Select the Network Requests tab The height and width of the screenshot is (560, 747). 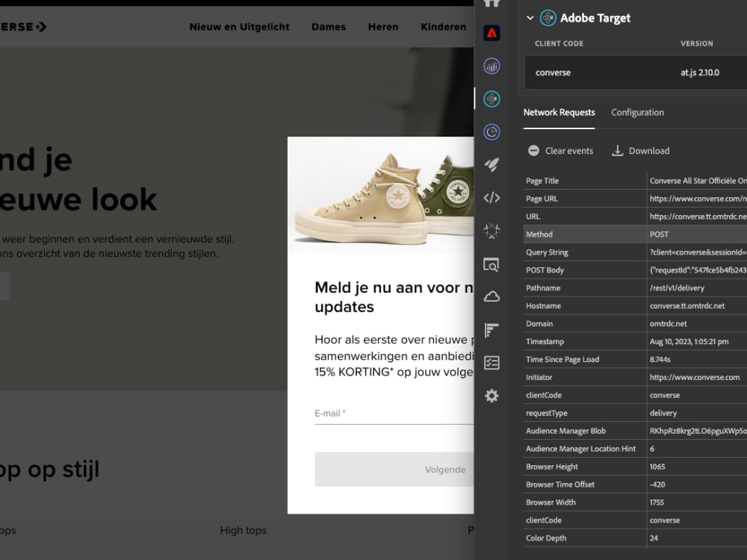[x=559, y=112]
